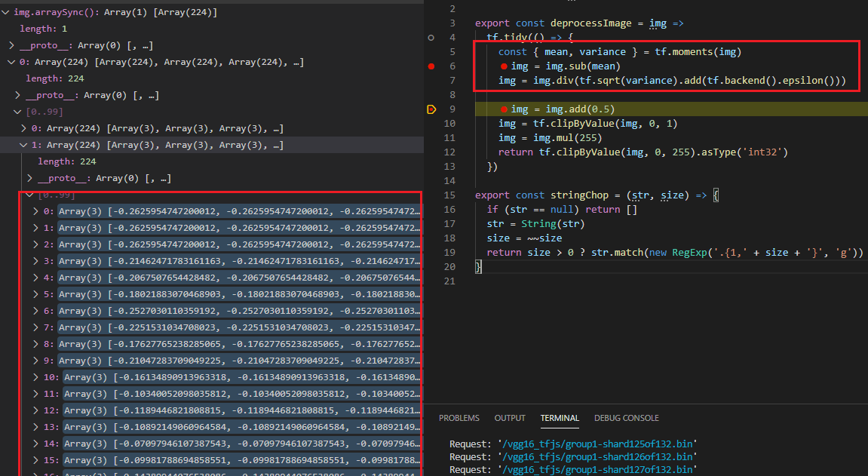Click 'deprocessImage' in the line 3 export

[x=590, y=23]
